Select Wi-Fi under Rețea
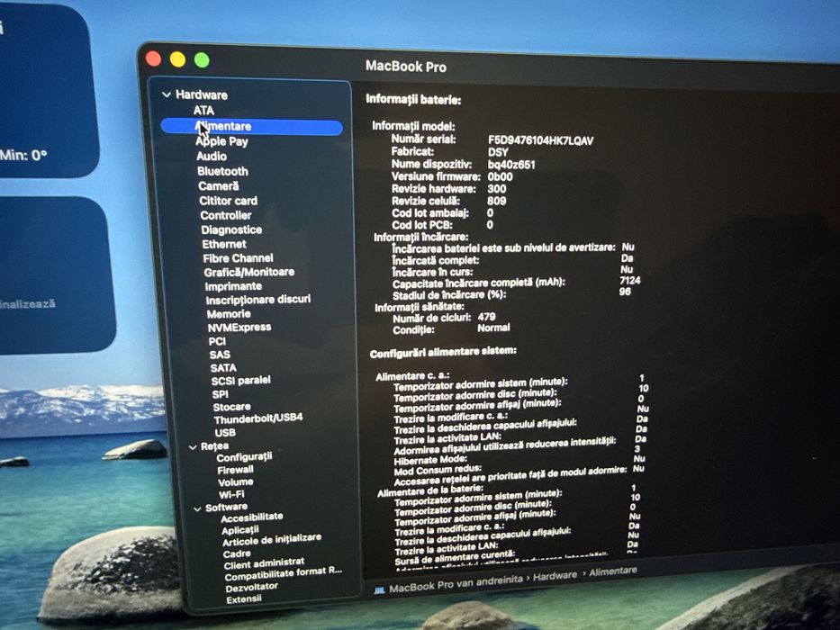Viewport: 840px width, 630px height. (x=231, y=494)
